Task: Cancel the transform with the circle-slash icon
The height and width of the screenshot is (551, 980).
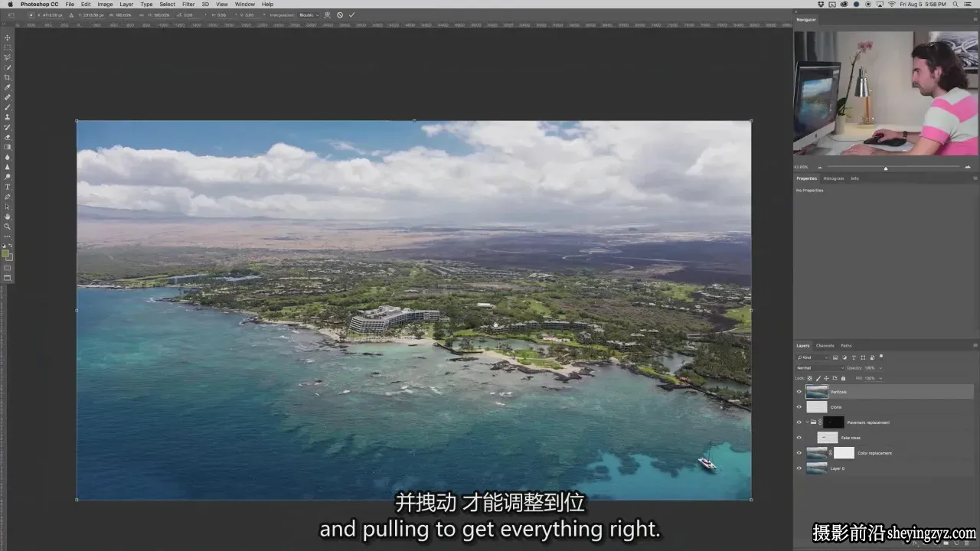Action: click(x=340, y=15)
